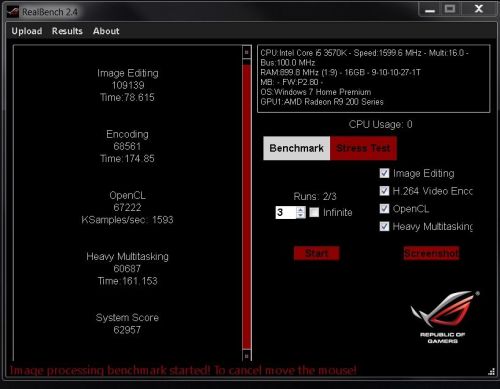
Task: Click the 'Time:174.85' result text
Action: 127,158
